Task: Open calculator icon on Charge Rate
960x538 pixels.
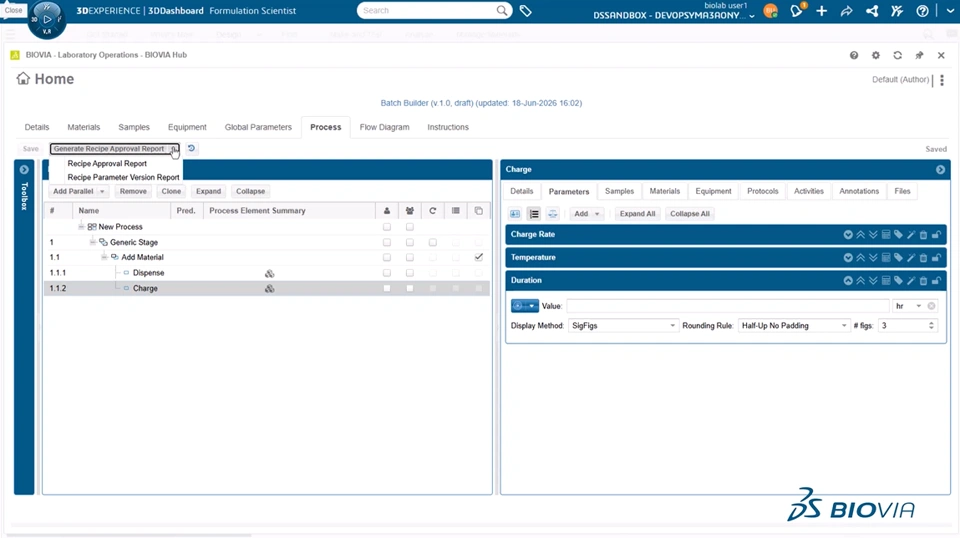Action: tap(886, 234)
